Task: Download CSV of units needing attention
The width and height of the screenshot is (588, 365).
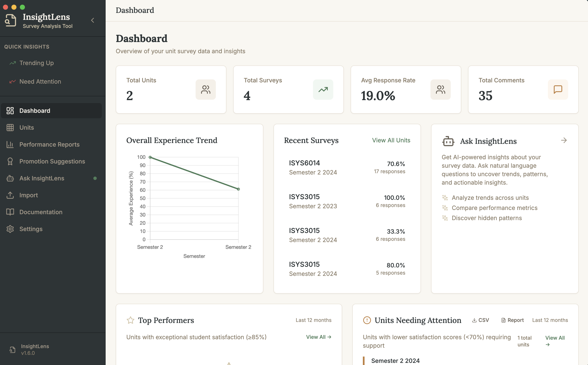Action: [x=480, y=320]
